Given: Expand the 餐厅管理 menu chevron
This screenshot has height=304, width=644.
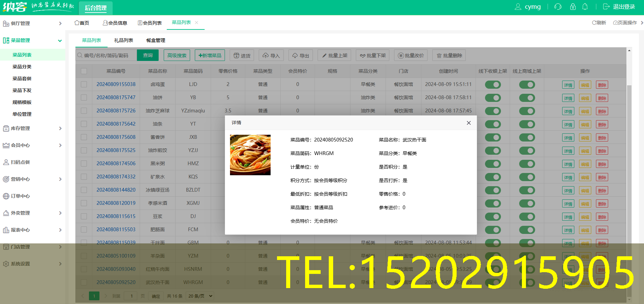Looking at the screenshot, I should point(60,23).
